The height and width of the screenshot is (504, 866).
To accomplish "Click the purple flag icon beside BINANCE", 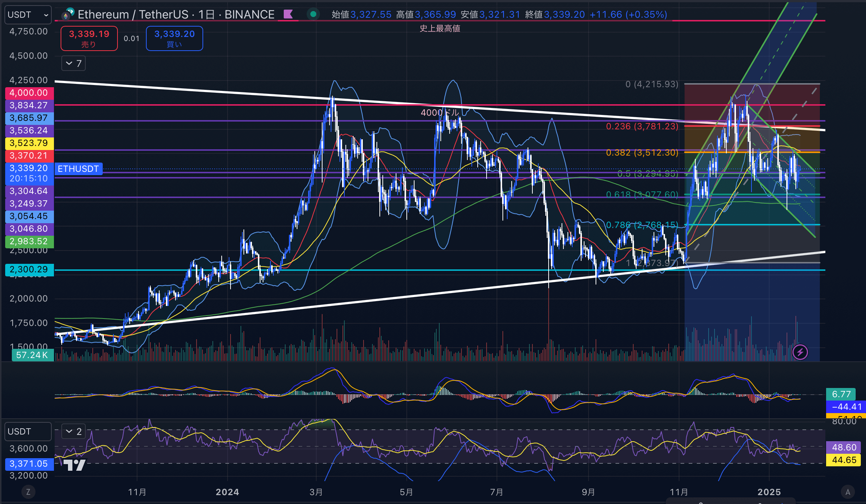I will coord(288,14).
